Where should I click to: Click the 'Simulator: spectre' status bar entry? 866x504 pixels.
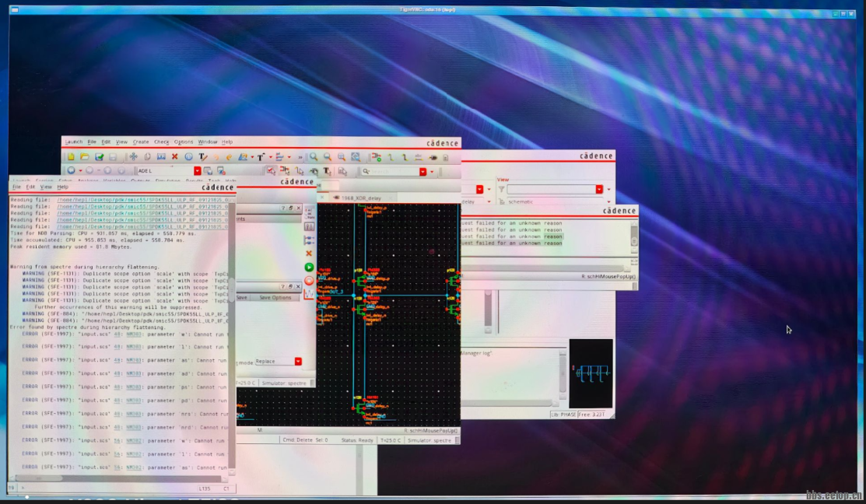tap(429, 440)
